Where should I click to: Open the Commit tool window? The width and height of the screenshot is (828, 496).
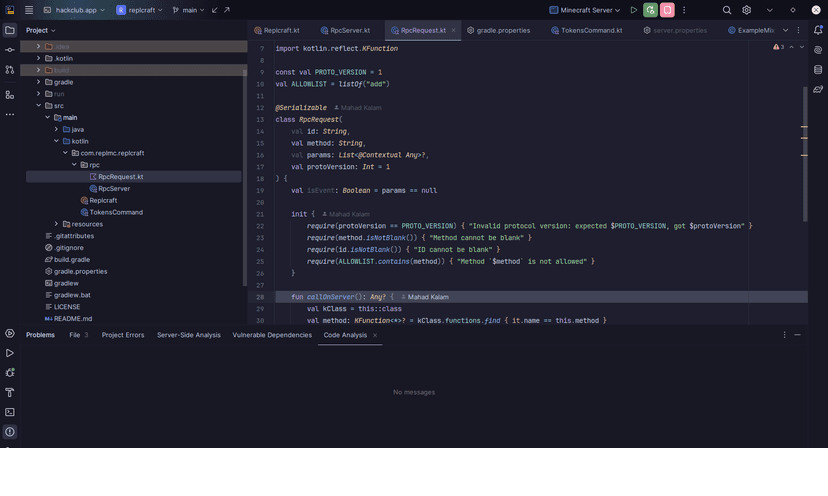(x=10, y=50)
